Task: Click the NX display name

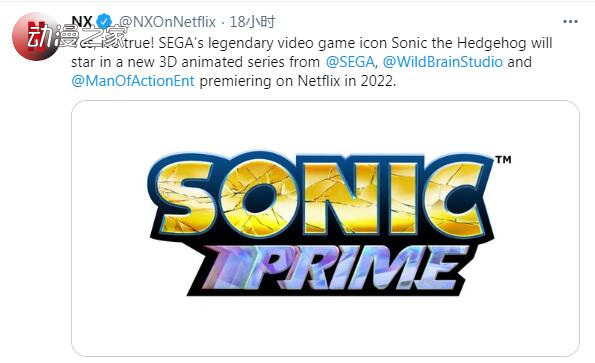Action: pyautogui.click(x=82, y=22)
